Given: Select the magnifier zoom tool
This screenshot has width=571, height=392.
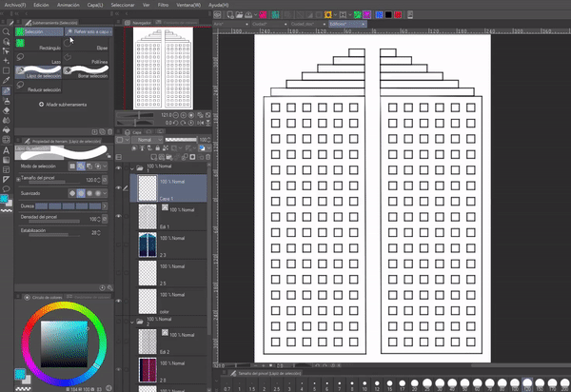Looking at the screenshot, I should click(7, 30).
